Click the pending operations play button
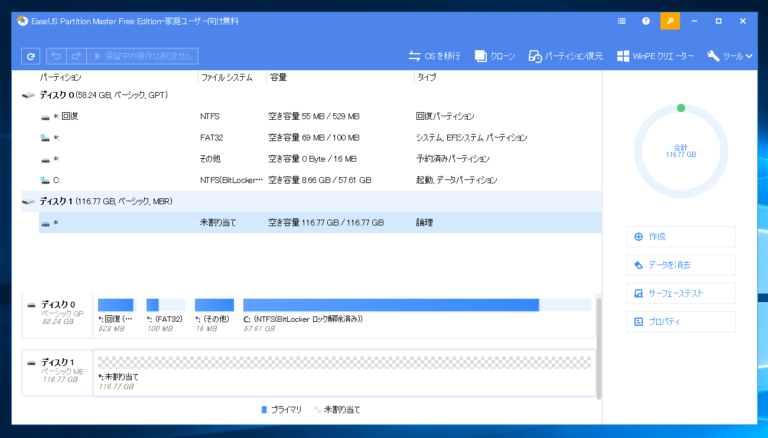768x438 pixels. [x=143, y=56]
